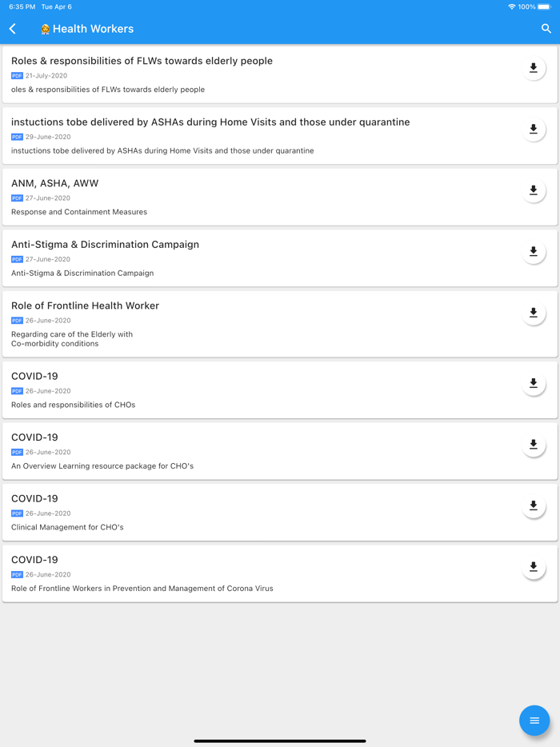Screen dimensions: 560x747
Task: Tap the PDF badge on the ANM, ASHA, AWW entry
Action: (16, 198)
